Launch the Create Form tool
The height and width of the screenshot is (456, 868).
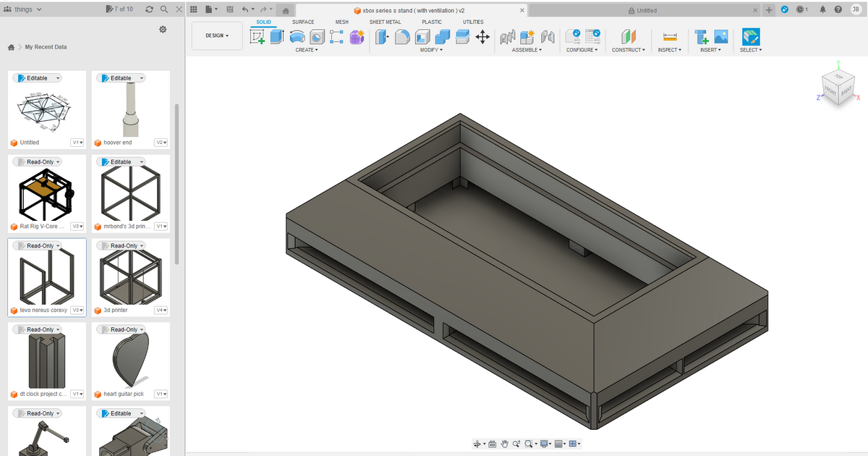point(356,35)
